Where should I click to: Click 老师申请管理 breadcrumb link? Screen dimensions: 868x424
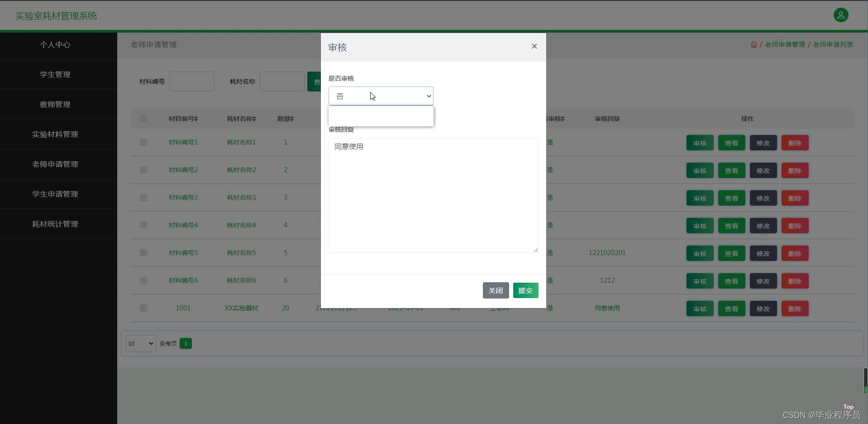pos(785,44)
